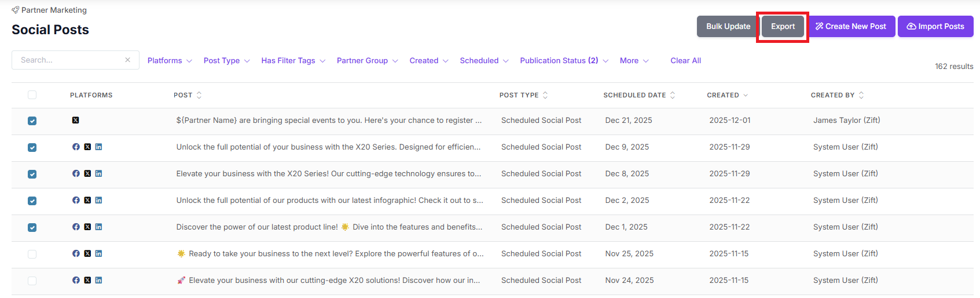The height and width of the screenshot is (298, 980).
Task: Sort table by CREATED BY column
Action: (x=838, y=95)
